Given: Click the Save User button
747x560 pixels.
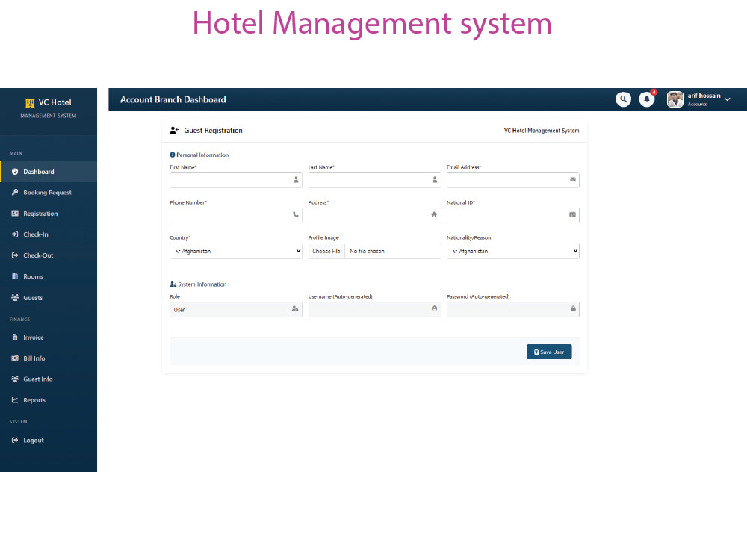Looking at the screenshot, I should 549,352.
